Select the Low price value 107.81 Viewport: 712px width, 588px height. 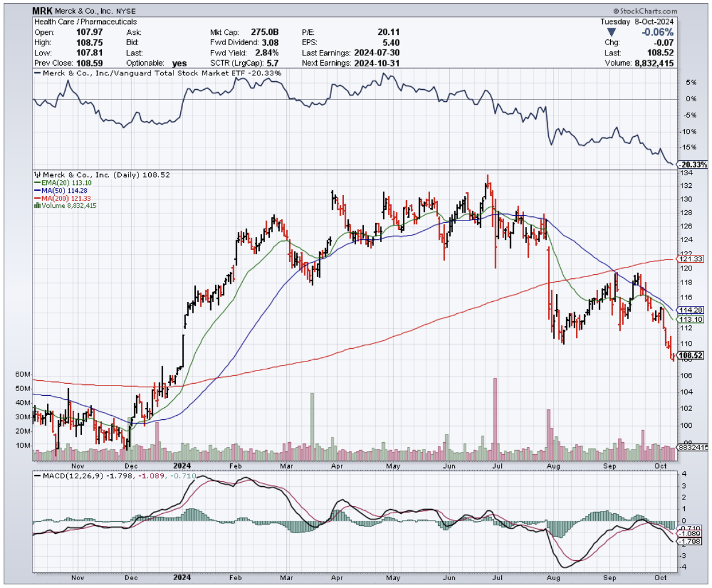tap(90, 53)
